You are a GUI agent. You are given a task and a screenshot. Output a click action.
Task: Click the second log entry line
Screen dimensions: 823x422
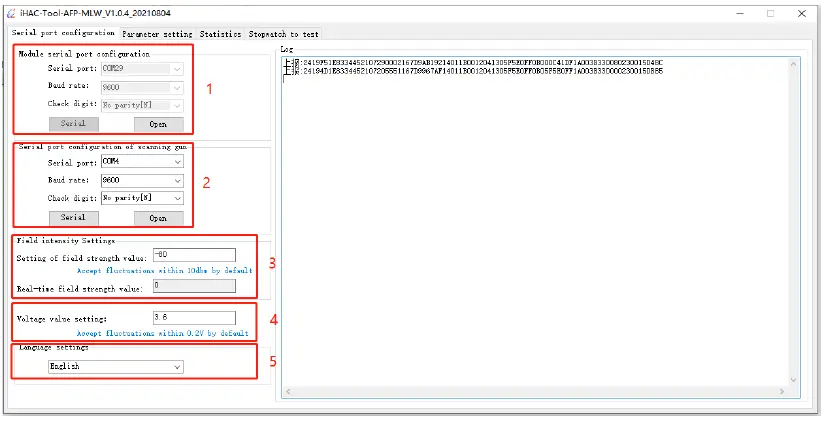coord(473,71)
